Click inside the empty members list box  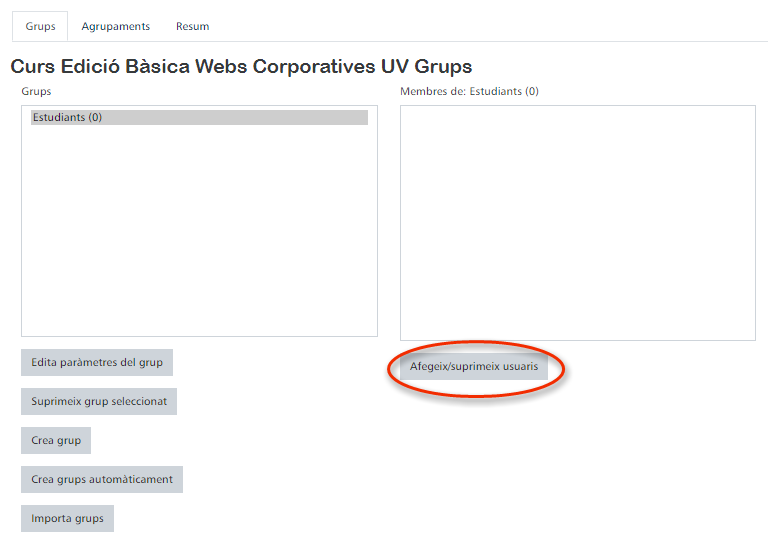577,222
